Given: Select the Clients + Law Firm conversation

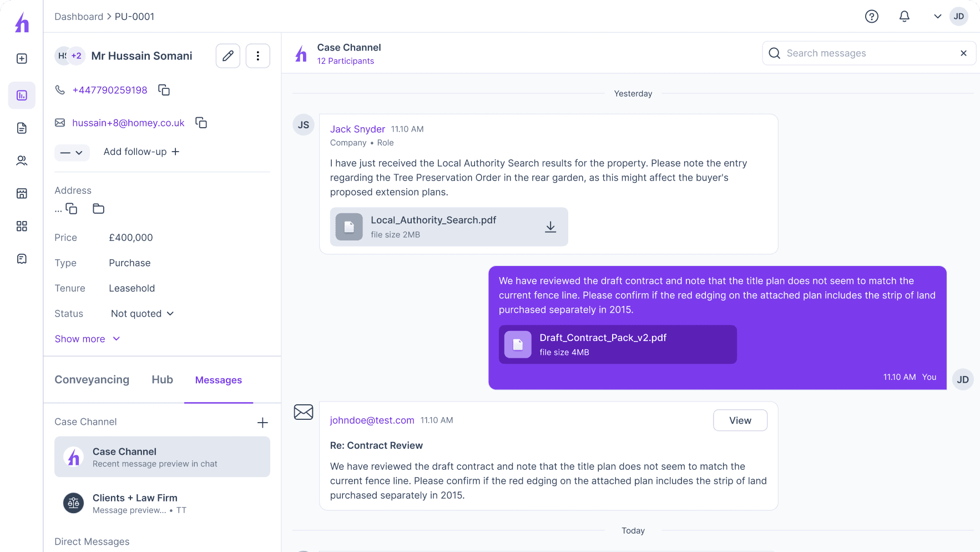Looking at the screenshot, I should click(162, 504).
